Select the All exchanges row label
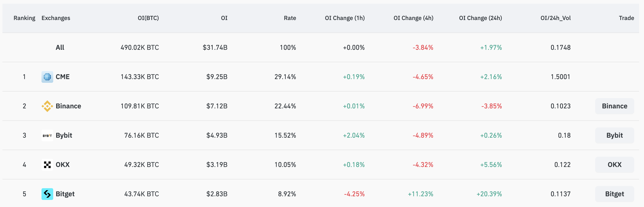This screenshot has width=644, height=207. point(60,48)
